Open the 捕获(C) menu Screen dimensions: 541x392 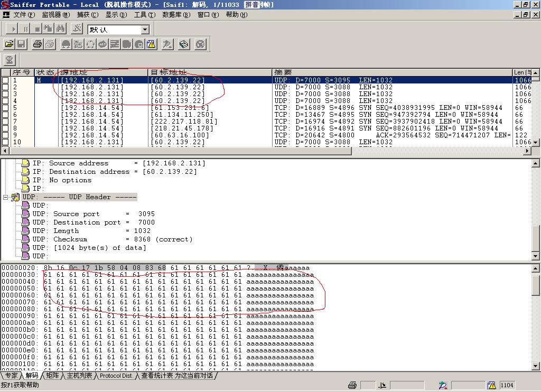[87, 15]
